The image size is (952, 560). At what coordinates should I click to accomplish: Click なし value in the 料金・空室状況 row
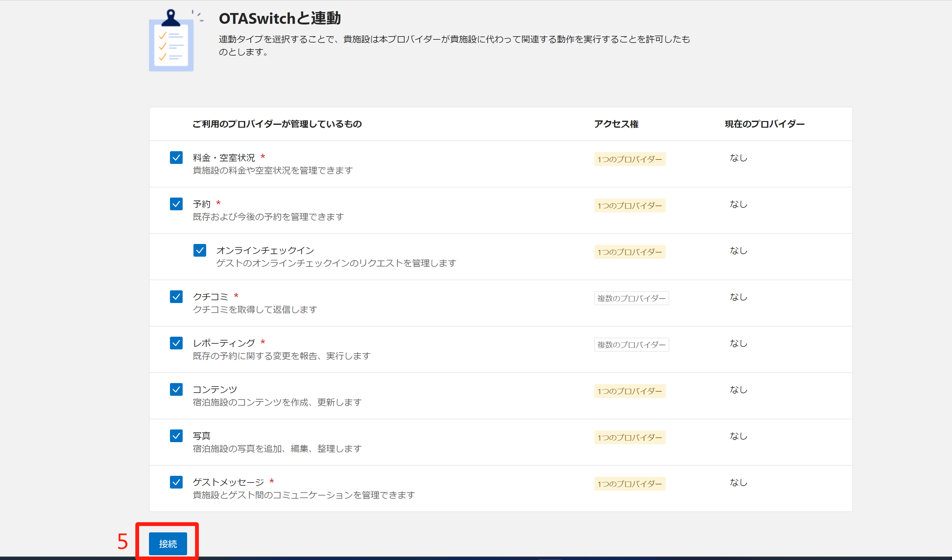[x=739, y=158]
